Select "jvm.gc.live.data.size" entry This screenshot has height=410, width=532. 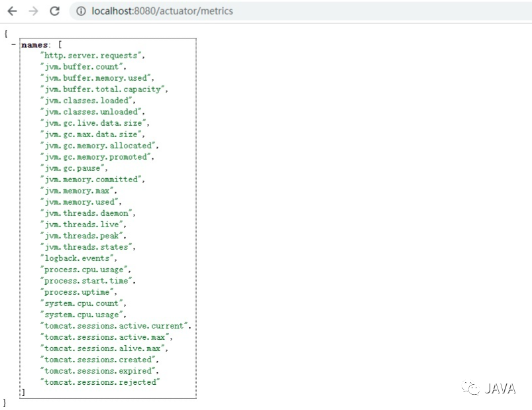93,123
